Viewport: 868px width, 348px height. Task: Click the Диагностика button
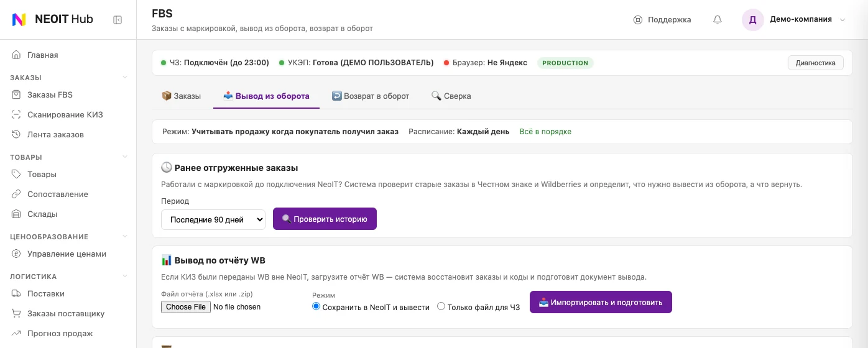click(816, 63)
